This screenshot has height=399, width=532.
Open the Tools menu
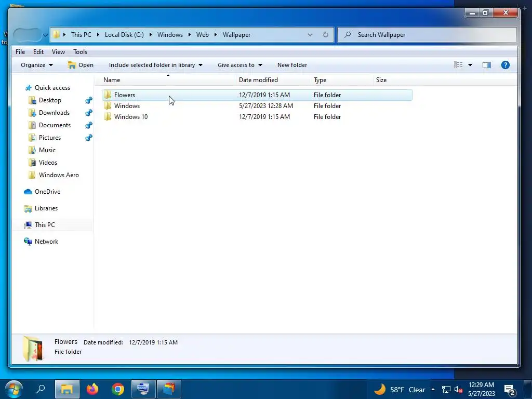pyautogui.click(x=80, y=52)
